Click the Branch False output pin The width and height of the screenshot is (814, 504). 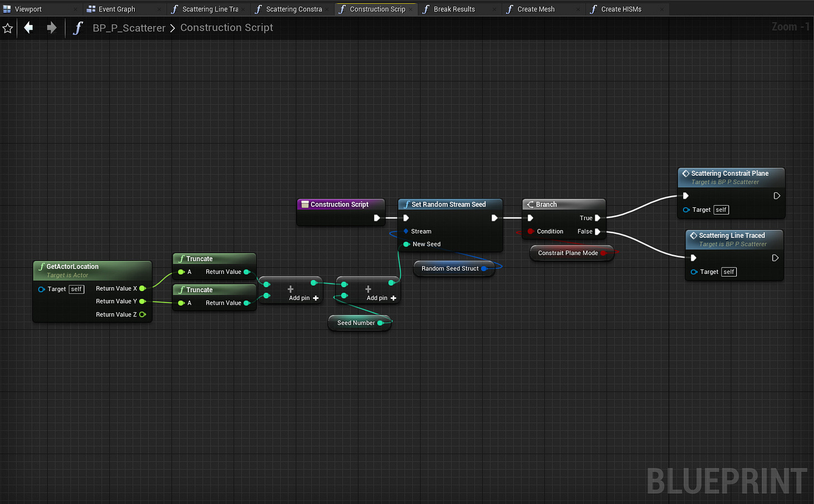point(598,231)
